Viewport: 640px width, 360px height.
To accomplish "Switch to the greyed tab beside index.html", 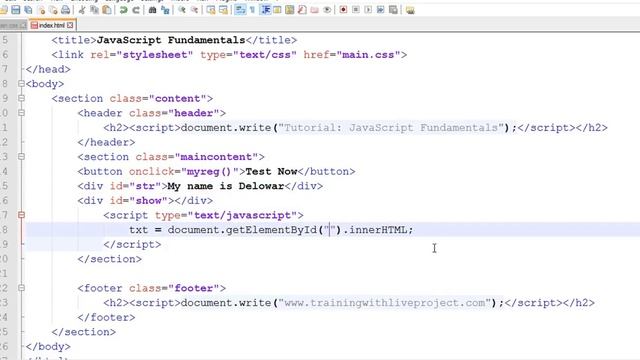I will 13,26.
